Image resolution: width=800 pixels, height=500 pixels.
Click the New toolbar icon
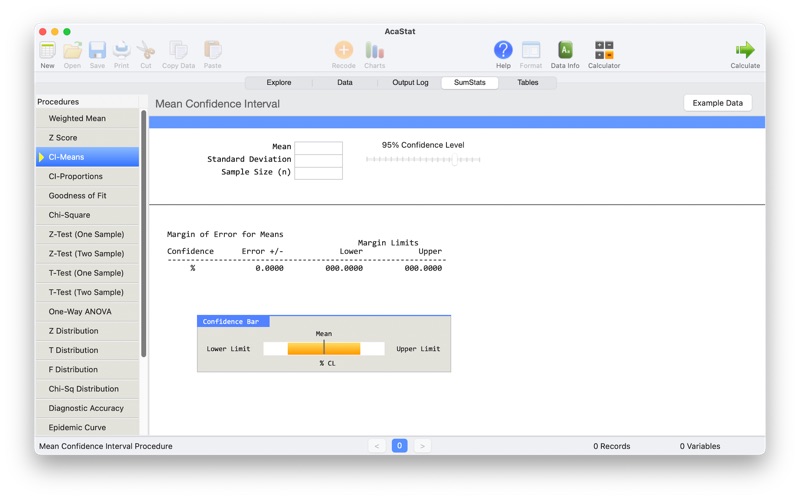point(47,51)
